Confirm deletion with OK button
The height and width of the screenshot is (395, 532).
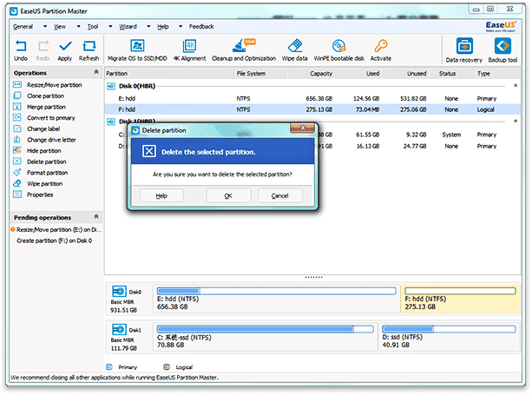(228, 196)
